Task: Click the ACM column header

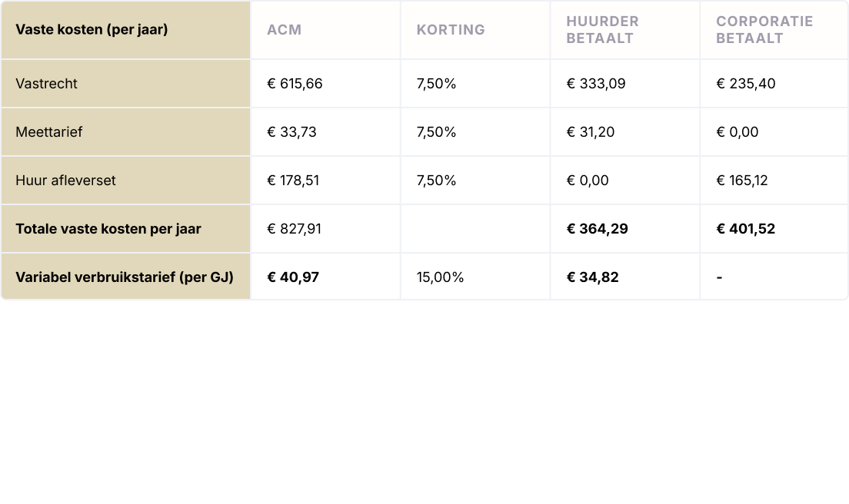Action: coord(284,30)
